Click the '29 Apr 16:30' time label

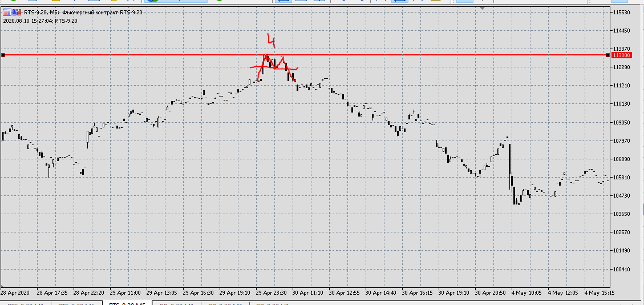[x=199, y=292]
